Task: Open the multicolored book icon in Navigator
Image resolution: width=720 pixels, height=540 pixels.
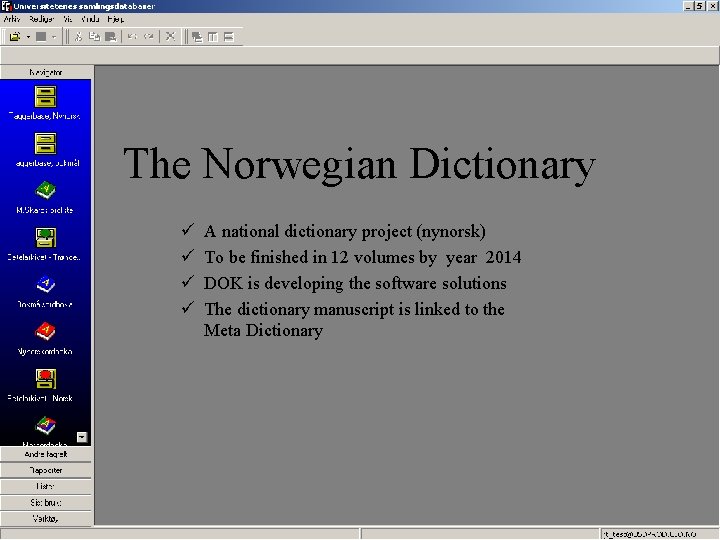Action: coord(45,425)
